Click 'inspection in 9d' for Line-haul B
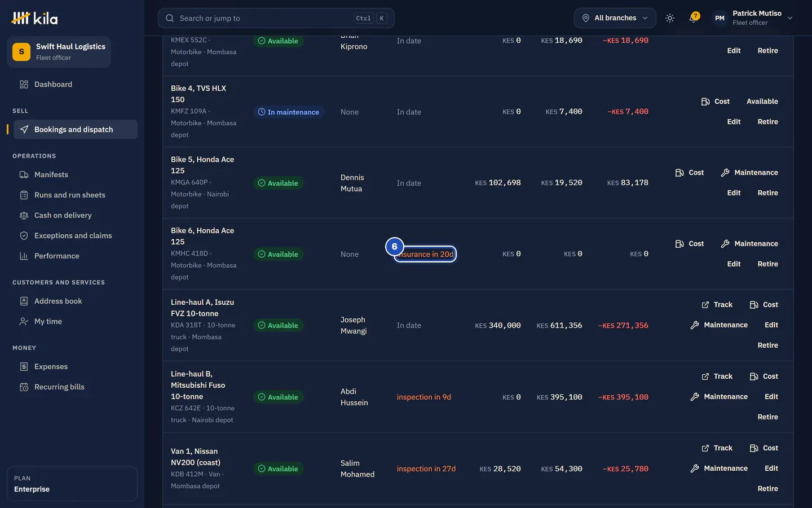 coord(424,397)
